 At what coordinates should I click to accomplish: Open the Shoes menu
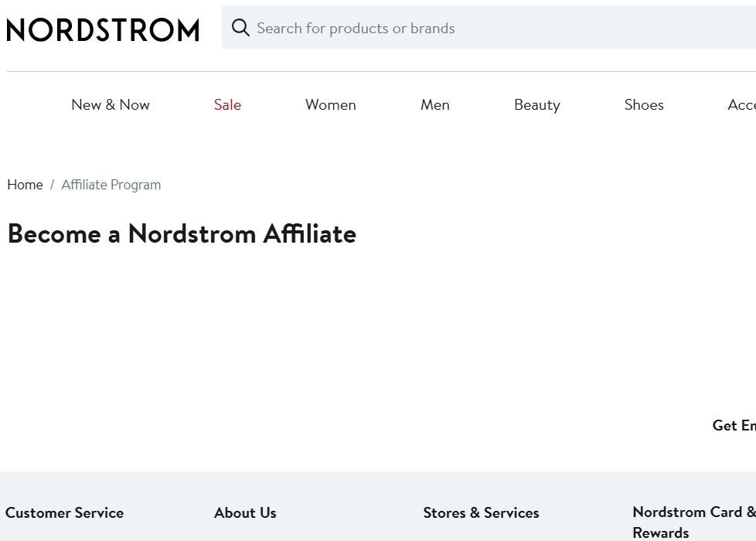point(644,104)
